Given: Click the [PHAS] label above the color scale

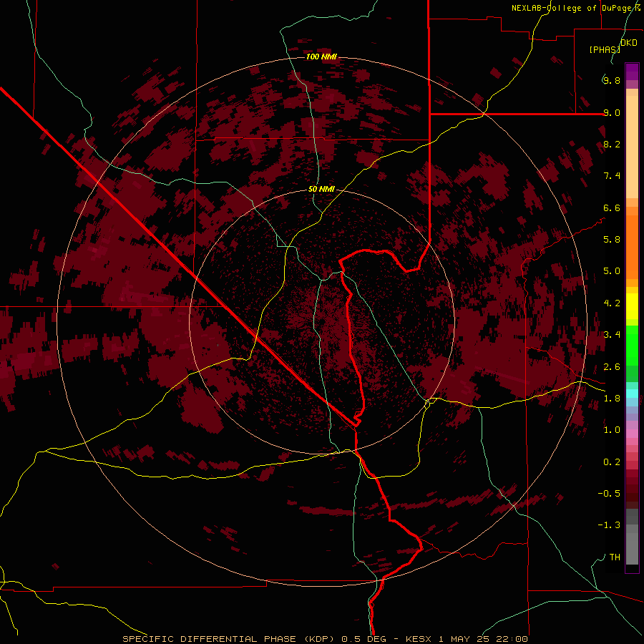Looking at the screenshot, I should click(x=605, y=49).
